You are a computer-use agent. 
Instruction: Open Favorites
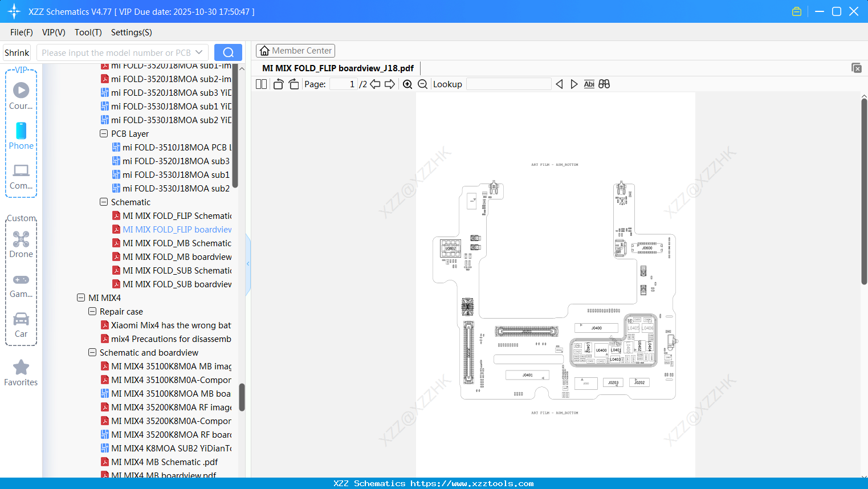(21, 373)
